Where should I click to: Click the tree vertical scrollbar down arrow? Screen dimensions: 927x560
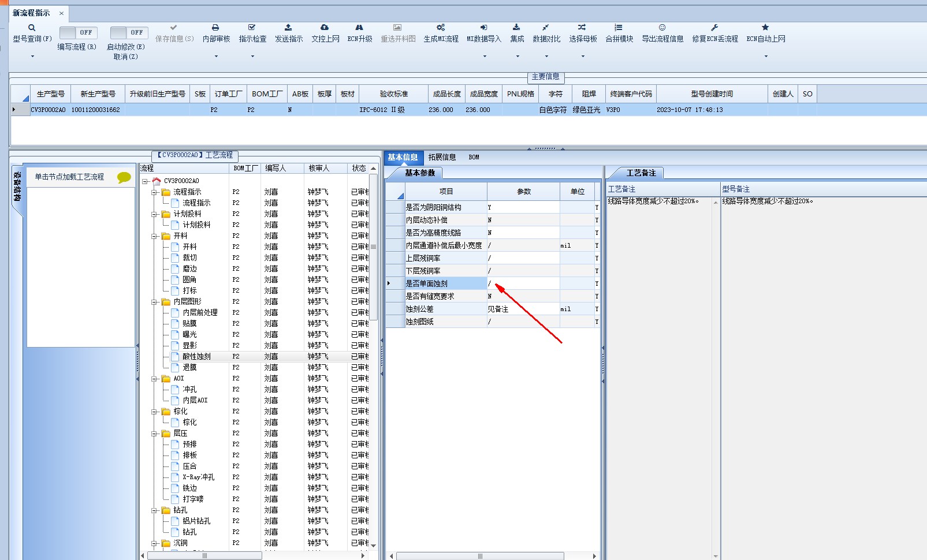click(373, 545)
